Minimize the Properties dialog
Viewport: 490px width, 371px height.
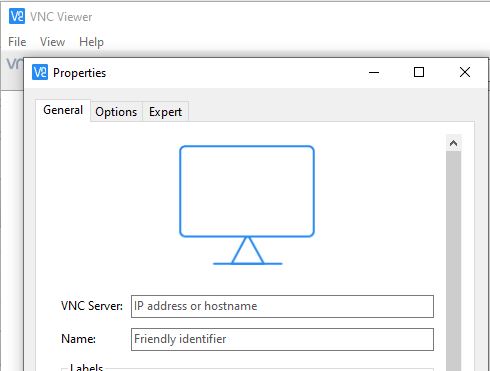374,72
